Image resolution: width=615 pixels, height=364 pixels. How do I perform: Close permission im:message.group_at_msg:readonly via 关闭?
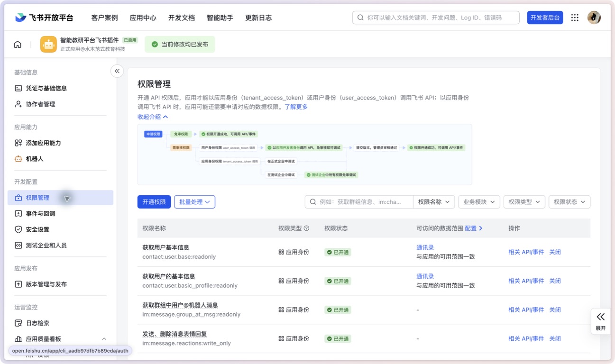(555, 310)
